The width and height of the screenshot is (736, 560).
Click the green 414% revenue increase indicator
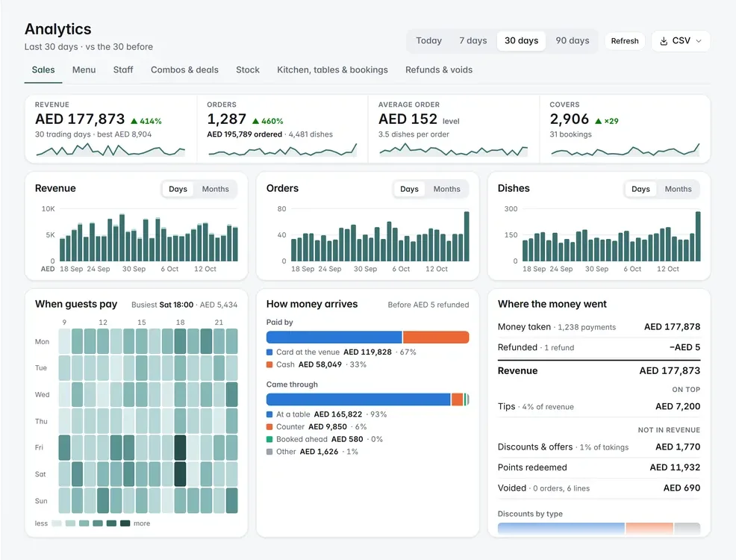(x=146, y=121)
